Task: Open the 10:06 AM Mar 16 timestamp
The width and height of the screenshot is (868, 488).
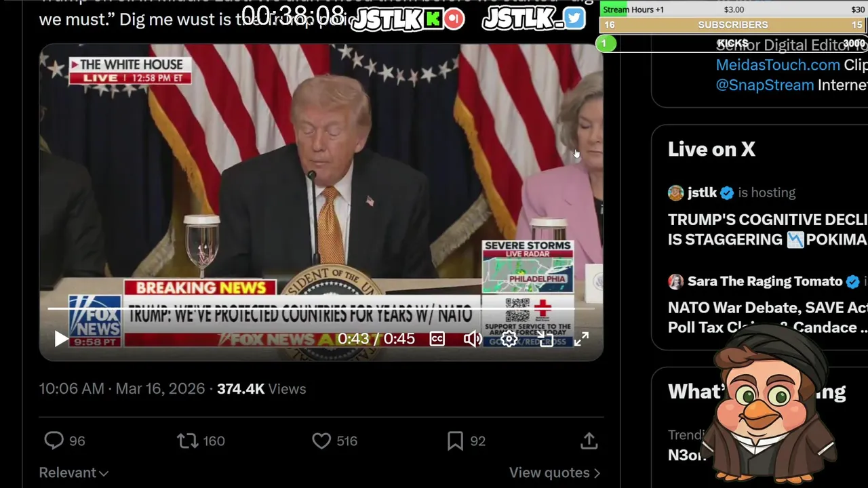Action: click(122, 389)
